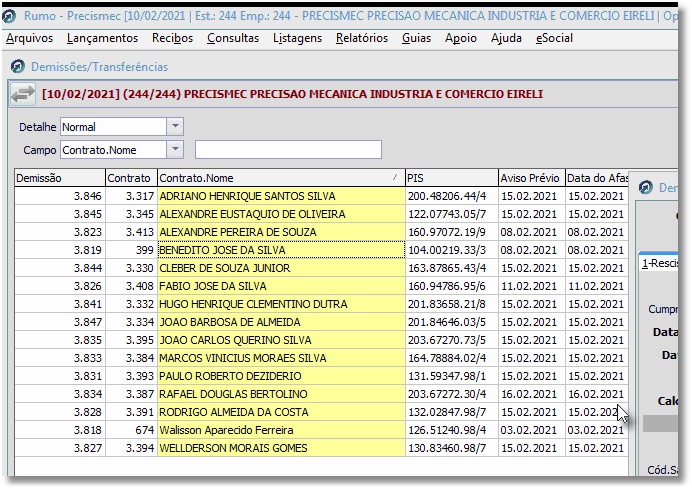The height and width of the screenshot is (490, 692).
Task: Click PIS value 200.48206.44/4
Action: pos(447,196)
